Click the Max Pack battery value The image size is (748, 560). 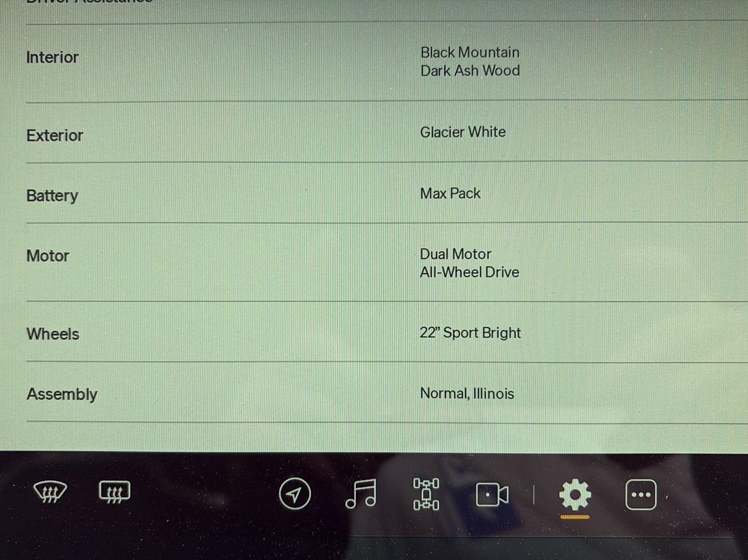450,194
